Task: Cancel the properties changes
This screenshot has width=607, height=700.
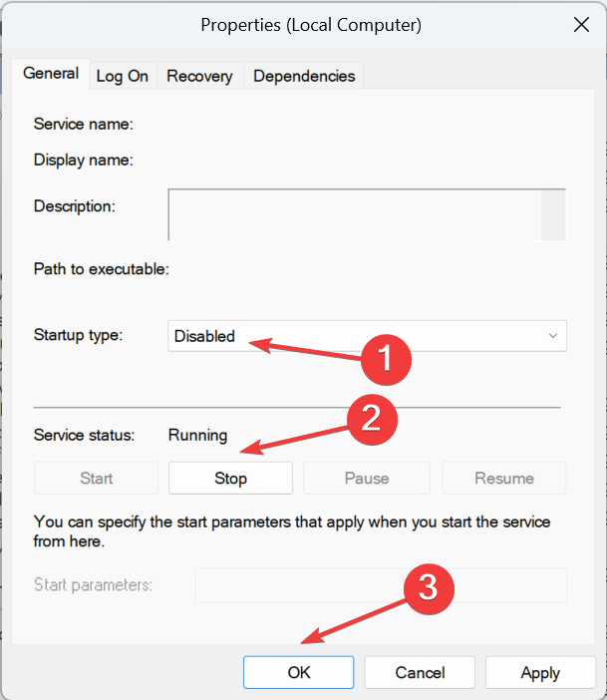Action: tap(420, 672)
